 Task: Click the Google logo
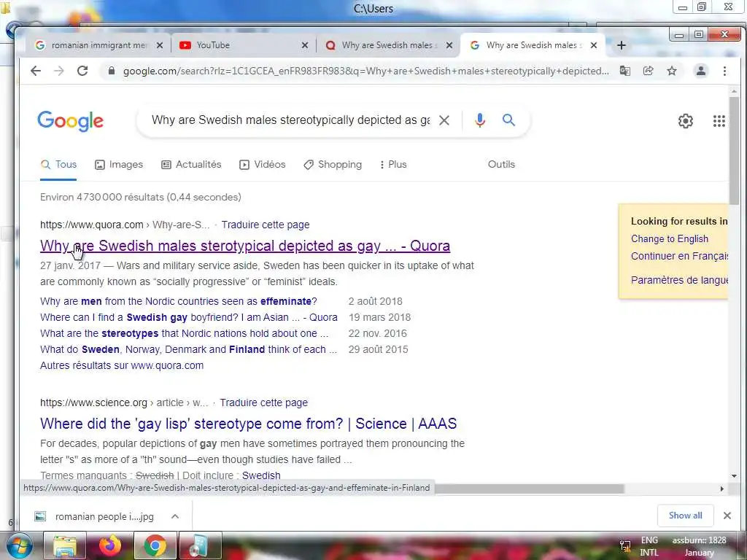71,121
